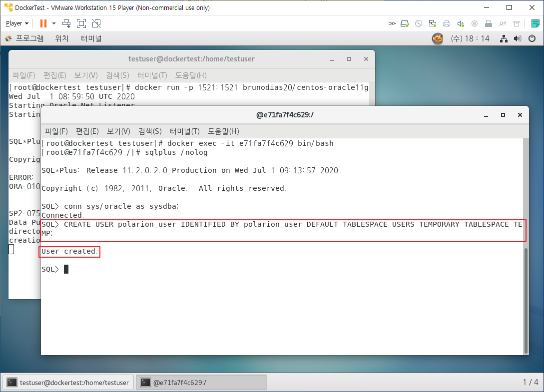544x392 pixels.
Task: Open 터미널(T) menu in front terminal
Action: click(184, 131)
